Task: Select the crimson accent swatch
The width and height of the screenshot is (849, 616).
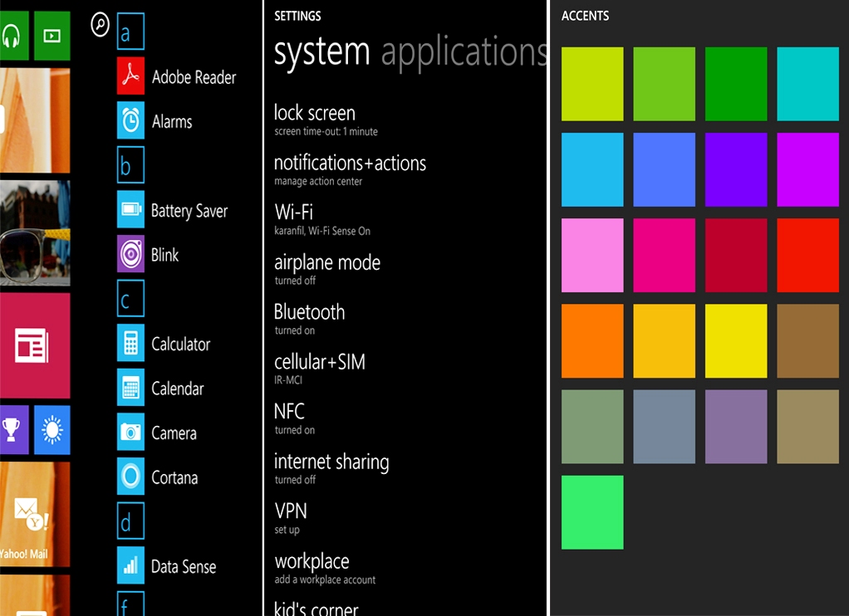Action: point(736,255)
